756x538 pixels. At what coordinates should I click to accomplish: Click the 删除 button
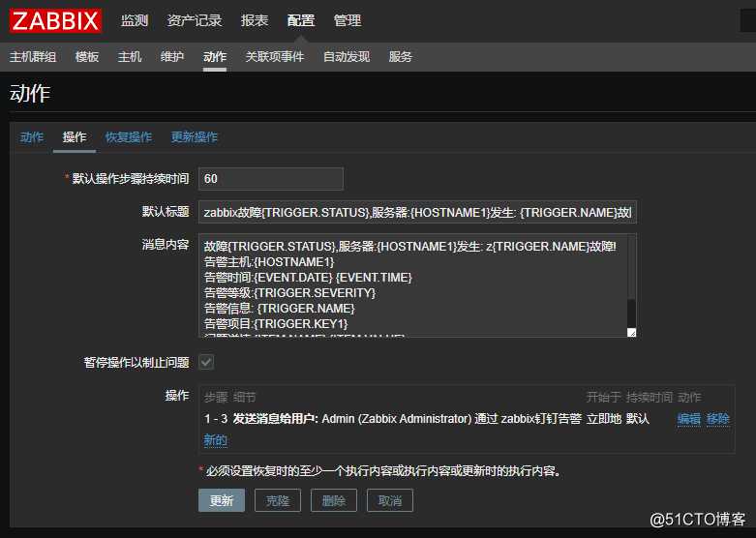tap(334, 500)
